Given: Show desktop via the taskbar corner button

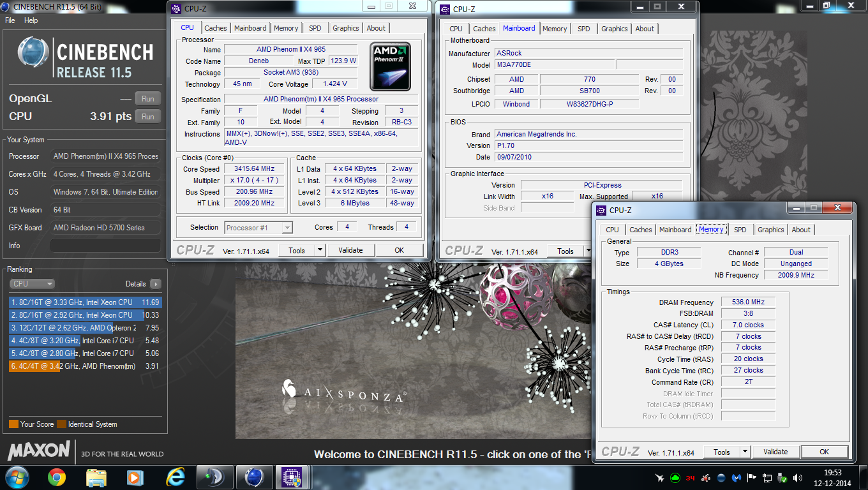Looking at the screenshot, I should click(x=863, y=477).
